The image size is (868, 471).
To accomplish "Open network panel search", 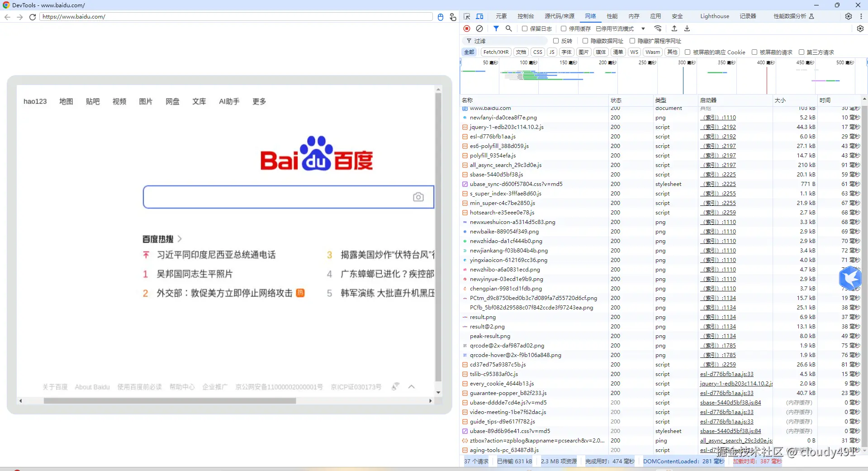I will click(x=508, y=29).
